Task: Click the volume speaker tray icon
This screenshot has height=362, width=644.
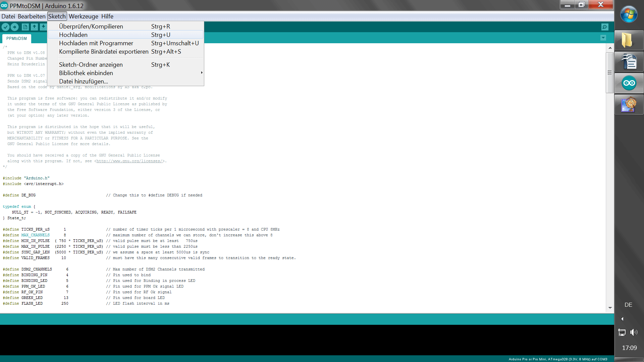Action: (x=634, y=332)
